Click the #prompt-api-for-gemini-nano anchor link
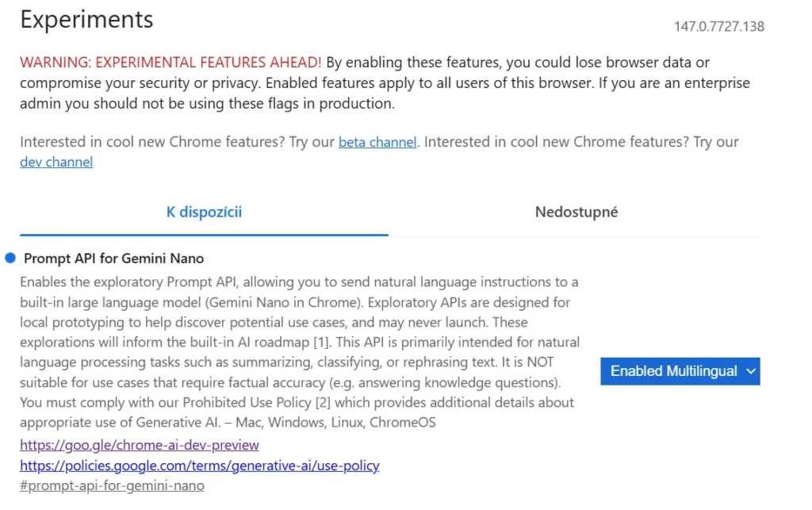 (x=112, y=485)
